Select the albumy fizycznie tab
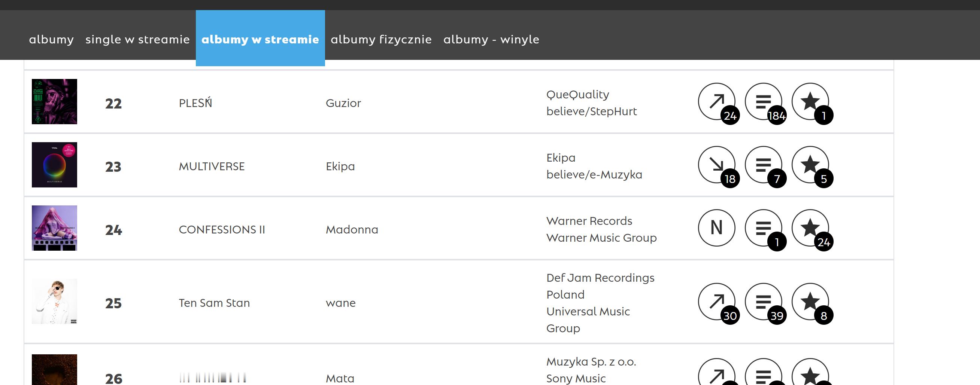980x385 pixels. pyautogui.click(x=381, y=39)
